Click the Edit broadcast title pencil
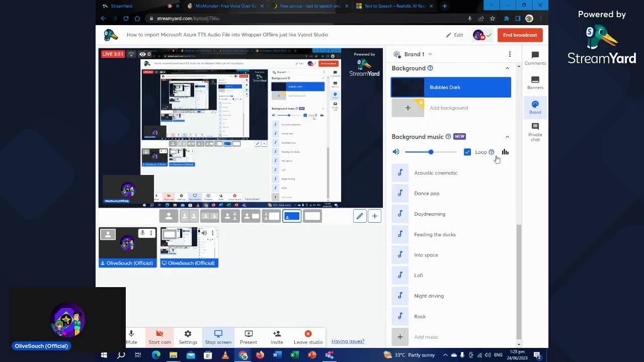This screenshot has height=362, width=644. click(454, 35)
